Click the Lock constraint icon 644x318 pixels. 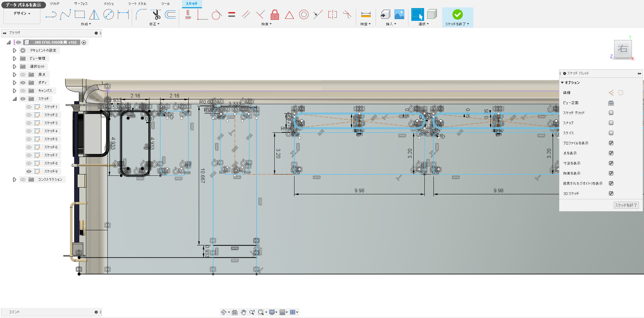pos(275,14)
